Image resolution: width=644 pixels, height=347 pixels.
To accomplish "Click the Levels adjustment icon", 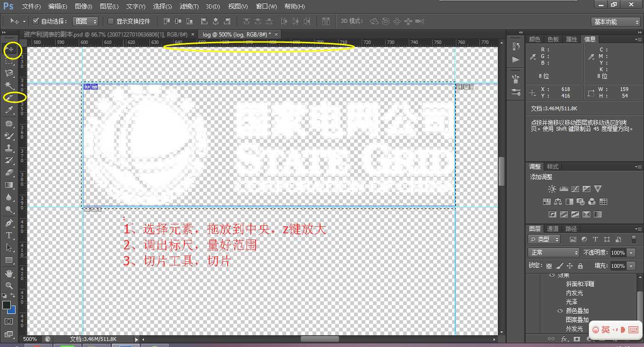I will (x=563, y=189).
